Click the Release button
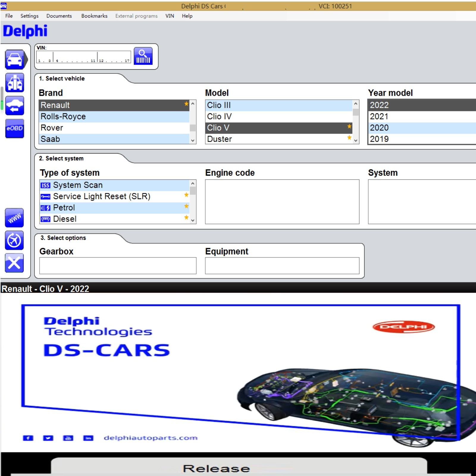The image size is (476, 476). pos(239,466)
